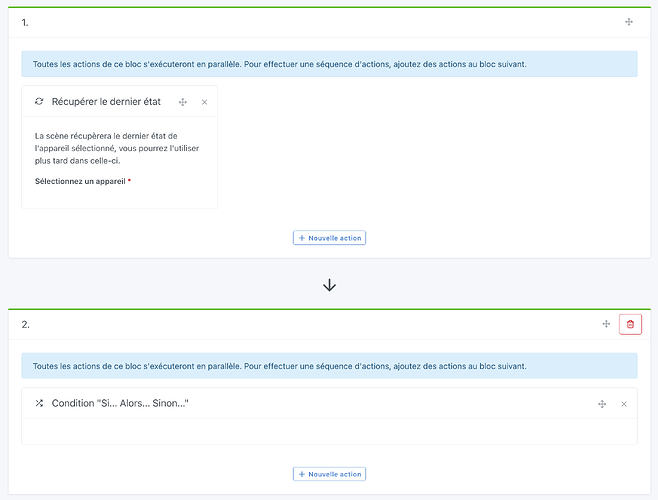Click the move handle of block 2
This screenshot has width=658, height=500.
click(606, 324)
